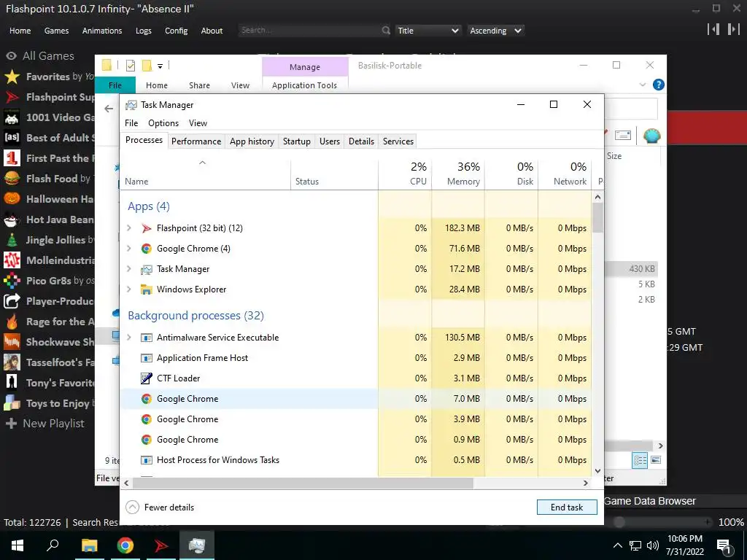The image size is (747, 560).
Task: Expand the Task Manager process group
Action: pyautogui.click(x=128, y=269)
